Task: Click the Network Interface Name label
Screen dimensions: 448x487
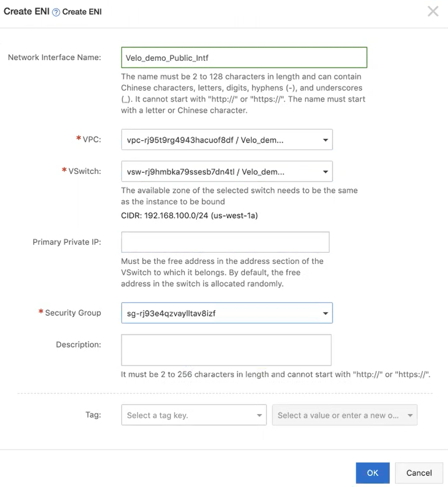Action: (54, 57)
